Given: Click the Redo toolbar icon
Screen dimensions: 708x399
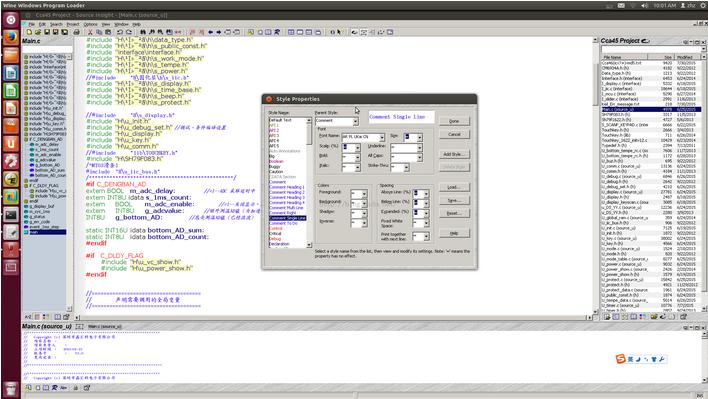Looking at the screenshot, I should click(x=129, y=32).
